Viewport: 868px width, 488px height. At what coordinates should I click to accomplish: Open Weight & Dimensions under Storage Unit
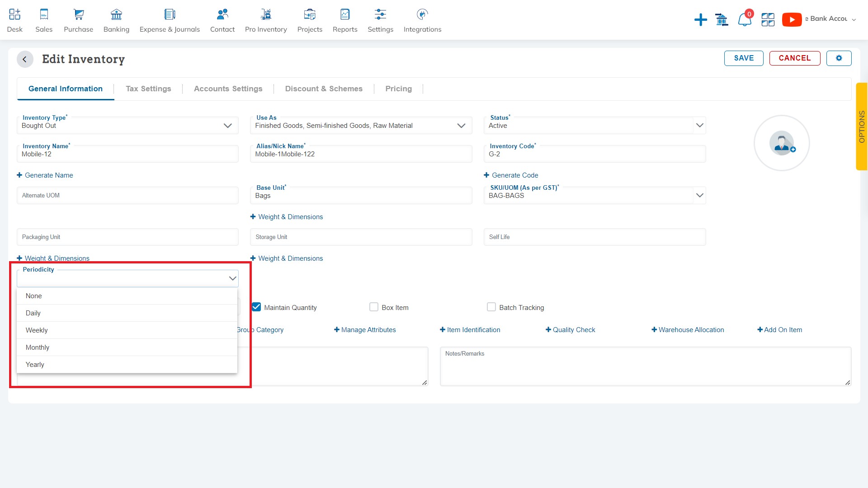287,258
